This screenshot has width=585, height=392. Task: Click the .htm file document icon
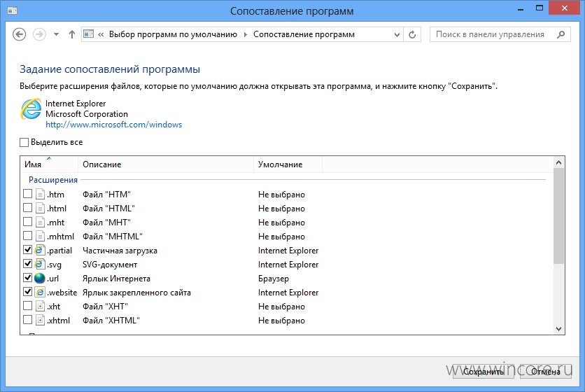coord(40,194)
